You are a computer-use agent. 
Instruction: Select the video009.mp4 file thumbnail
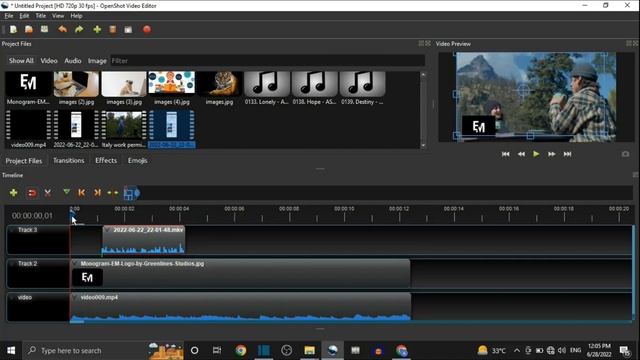tap(29, 125)
